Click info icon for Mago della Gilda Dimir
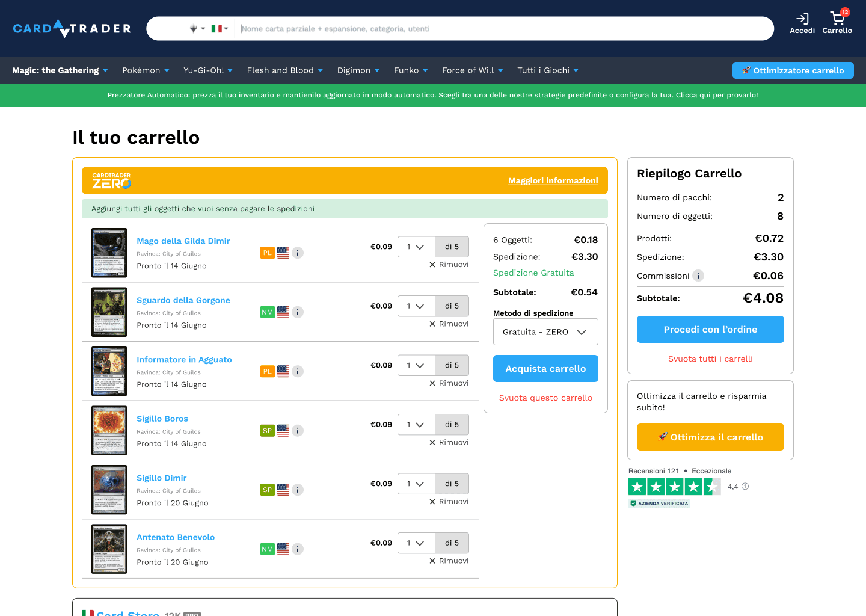Viewport: 866px width, 616px height. [298, 253]
